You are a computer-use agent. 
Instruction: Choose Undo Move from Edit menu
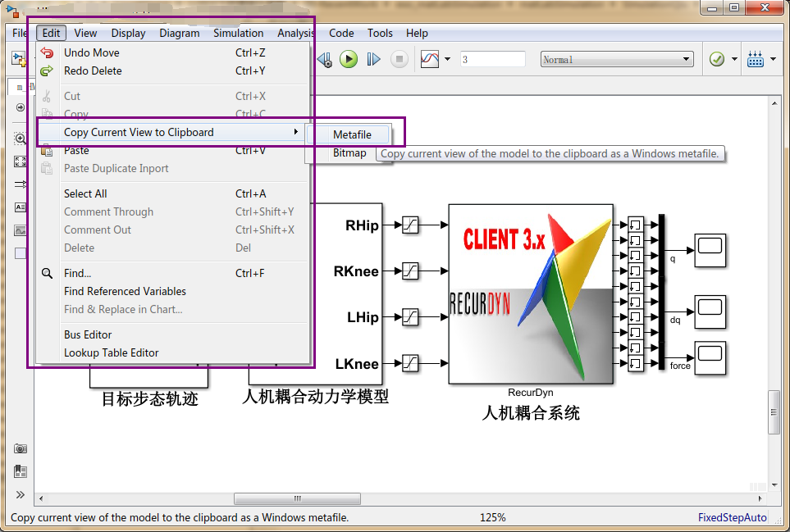(173, 52)
